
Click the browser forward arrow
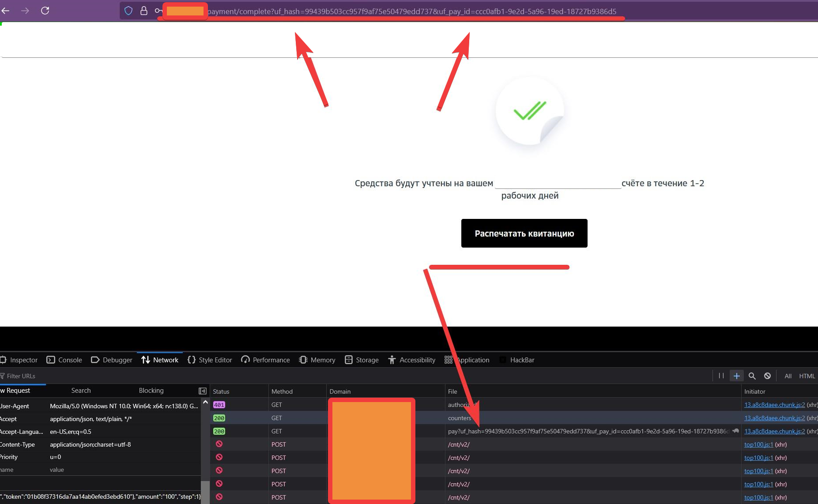click(x=25, y=11)
